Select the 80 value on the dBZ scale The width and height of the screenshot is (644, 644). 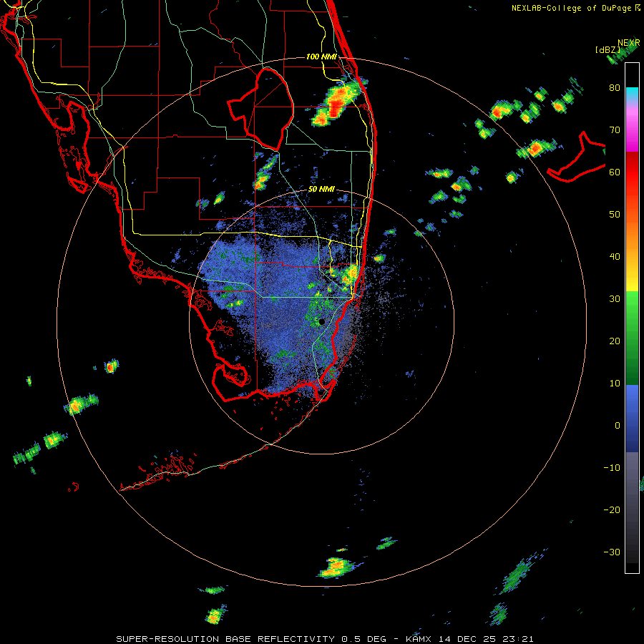[x=615, y=88]
